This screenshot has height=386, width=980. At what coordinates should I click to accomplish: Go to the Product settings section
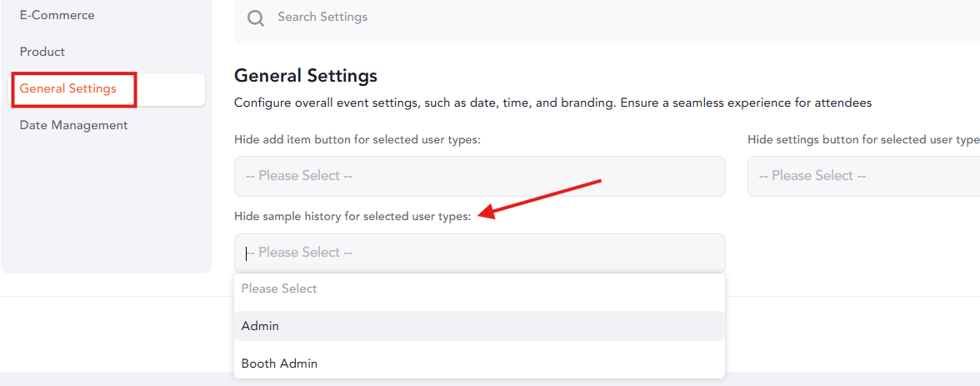click(x=42, y=52)
